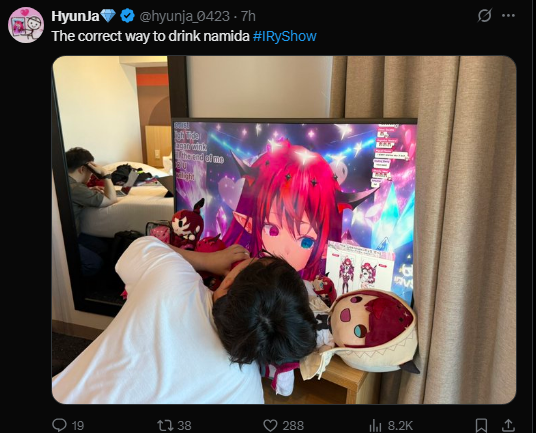Image resolution: width=536 pixels, height=433 pixels.
Task: Open the attached photo in full view
Action: click(x=284, y=230)
